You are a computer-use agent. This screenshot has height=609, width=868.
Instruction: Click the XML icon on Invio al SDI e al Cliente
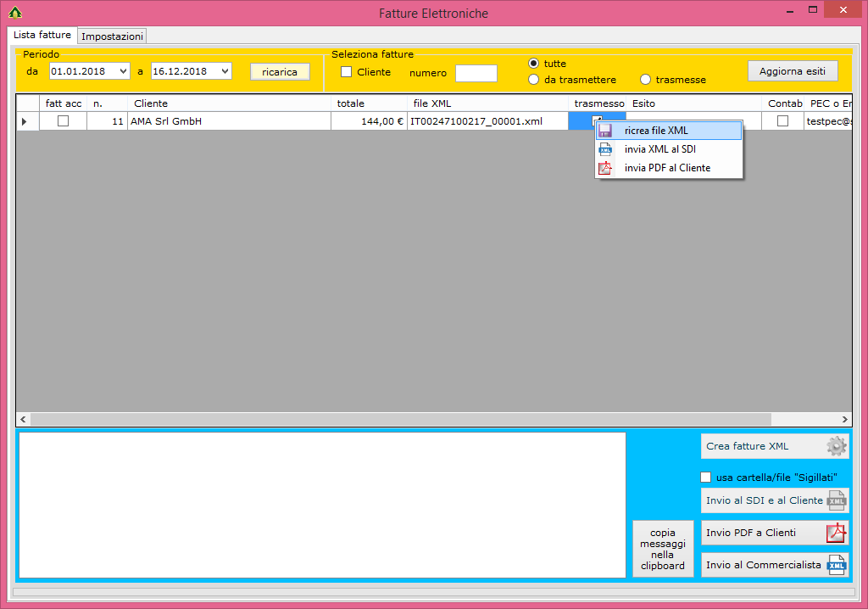click(x=836, y=500)
